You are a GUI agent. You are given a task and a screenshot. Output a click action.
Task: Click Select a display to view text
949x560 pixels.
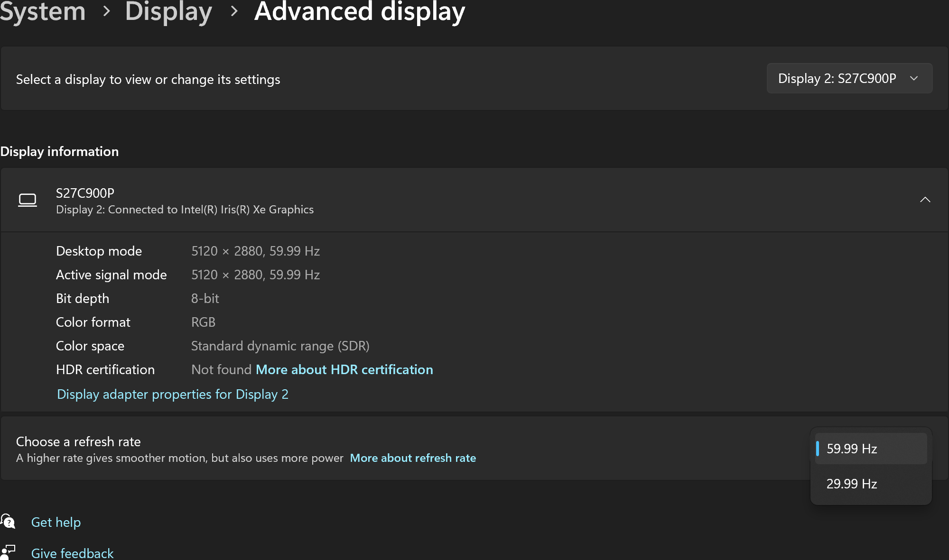[x=148, y=79]
